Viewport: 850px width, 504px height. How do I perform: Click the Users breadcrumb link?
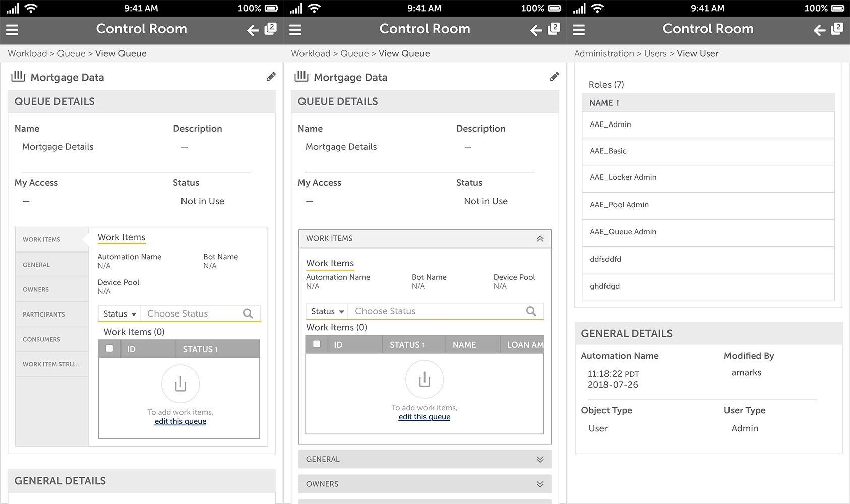[655, 53]
